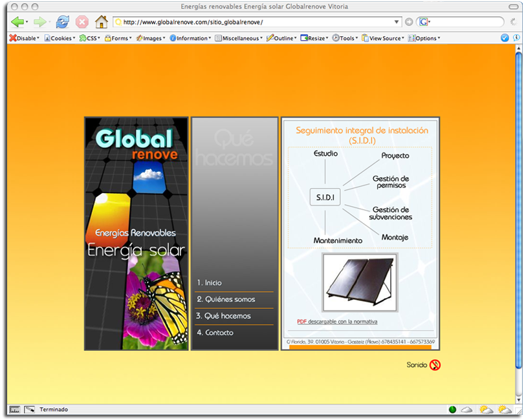Go back with the green back arrow

[17, 22]
